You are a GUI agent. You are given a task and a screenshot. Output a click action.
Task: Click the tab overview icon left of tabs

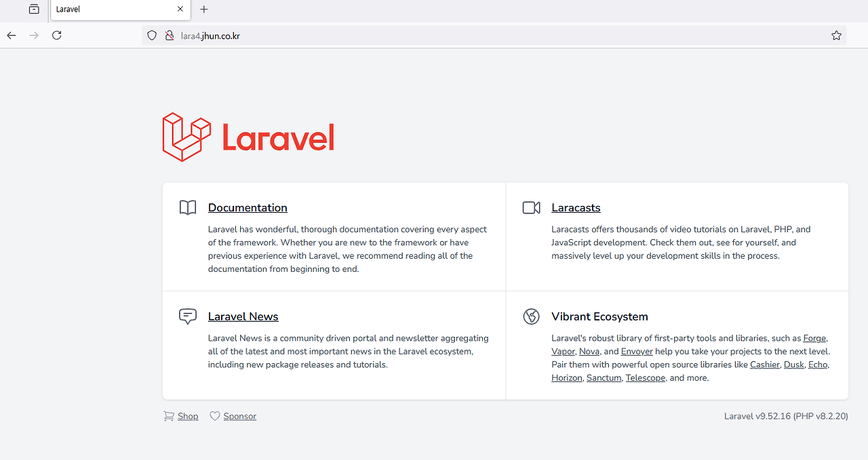pos(34,9)
